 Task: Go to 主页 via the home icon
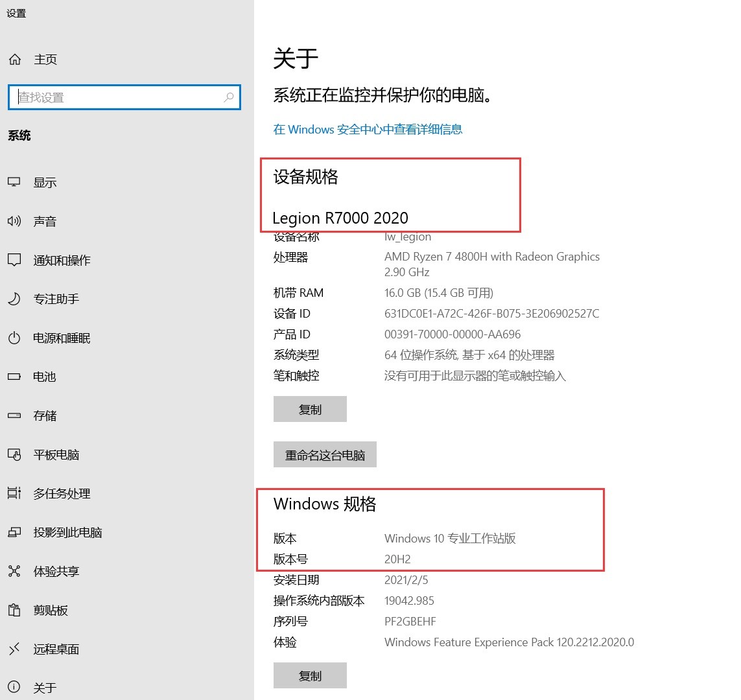(15, 60)
